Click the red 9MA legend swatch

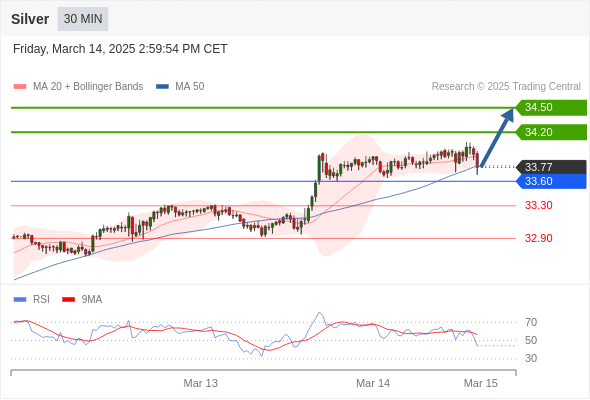68,300
